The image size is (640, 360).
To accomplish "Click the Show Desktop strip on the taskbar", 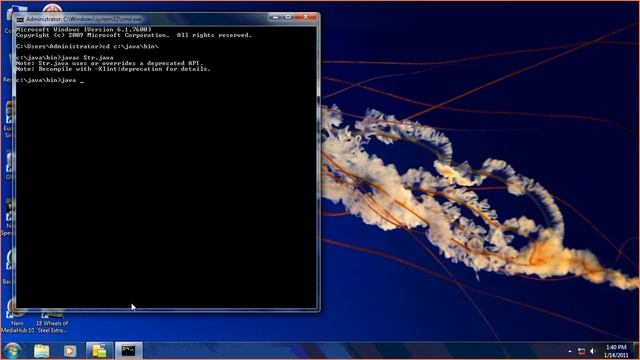I will pos(636,351).
